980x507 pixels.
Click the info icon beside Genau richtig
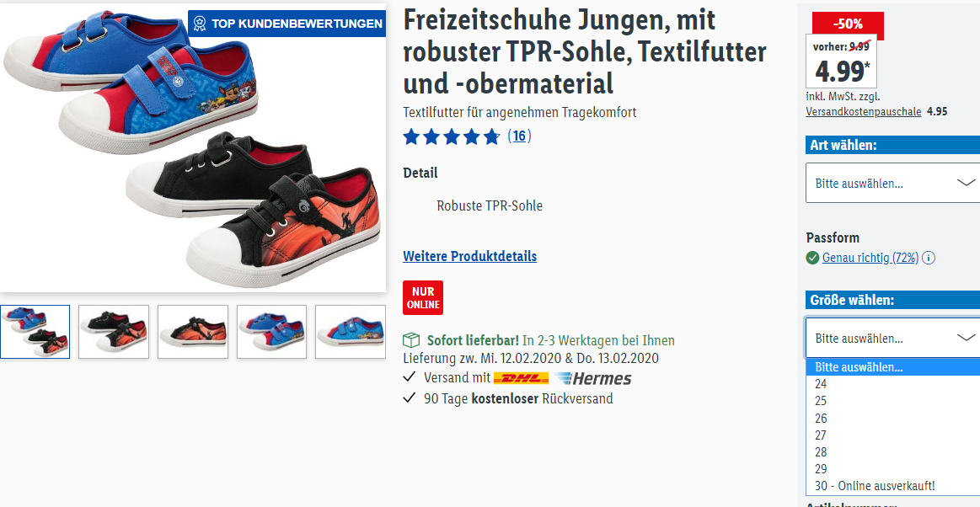point(929,258)
